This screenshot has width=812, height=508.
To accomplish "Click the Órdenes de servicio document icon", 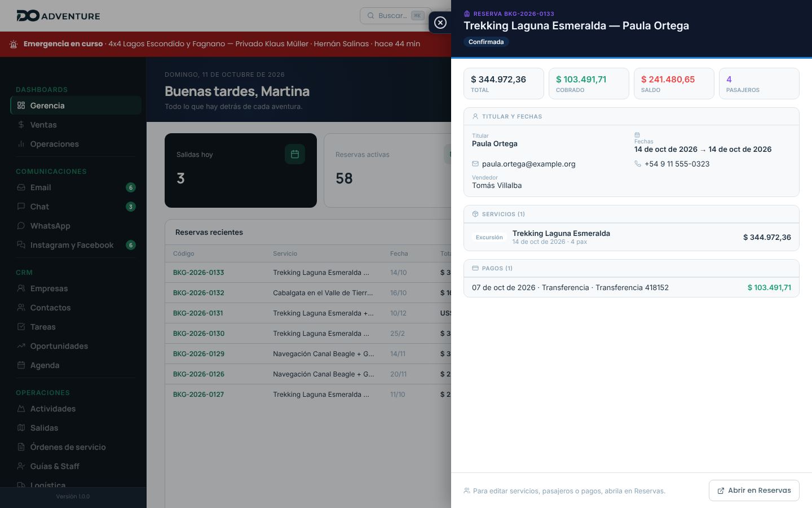I will [21, 447].
